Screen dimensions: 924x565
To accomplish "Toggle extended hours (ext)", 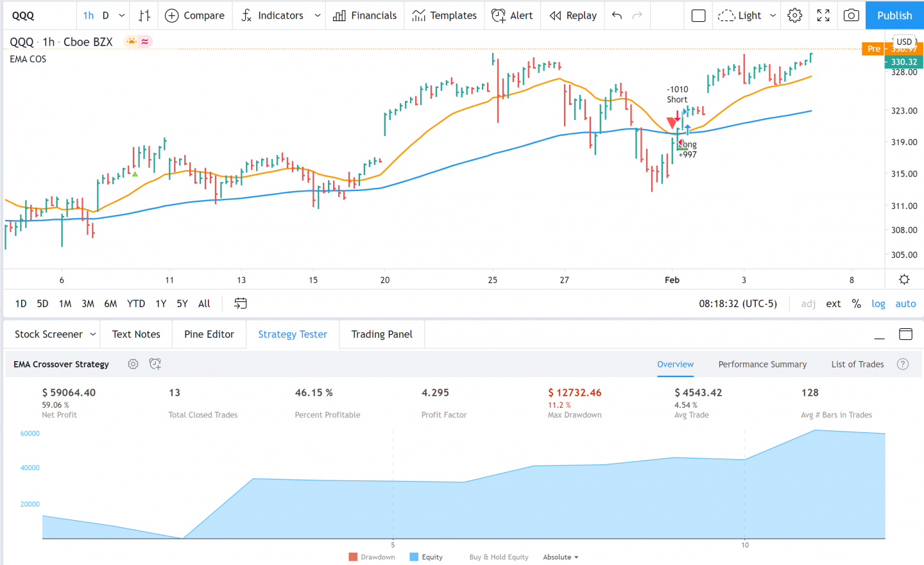I will click(x=833, y=303).
